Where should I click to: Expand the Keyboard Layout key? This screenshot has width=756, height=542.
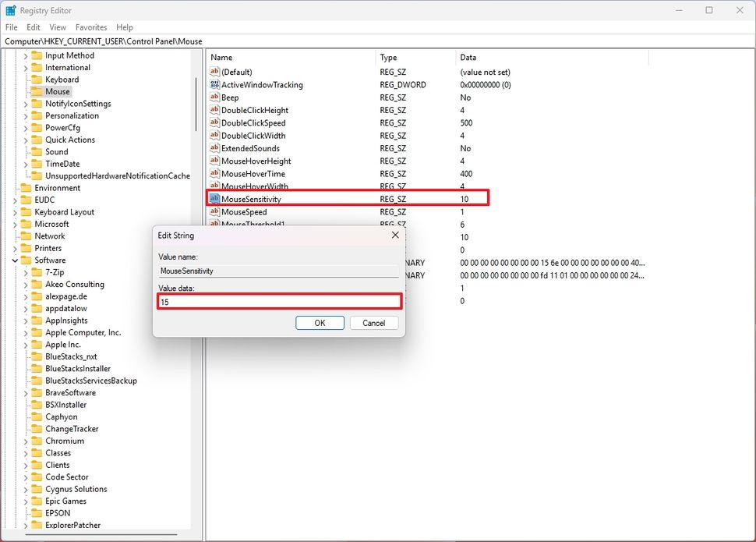pos(14,211)
